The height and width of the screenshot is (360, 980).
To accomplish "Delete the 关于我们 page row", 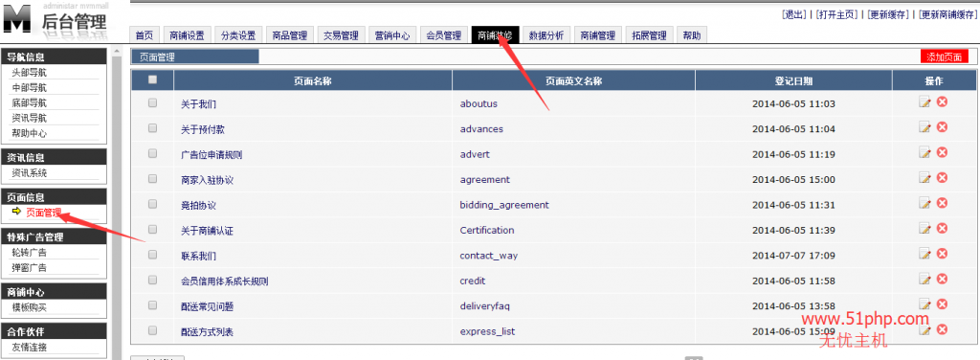I will pos(942,101).
